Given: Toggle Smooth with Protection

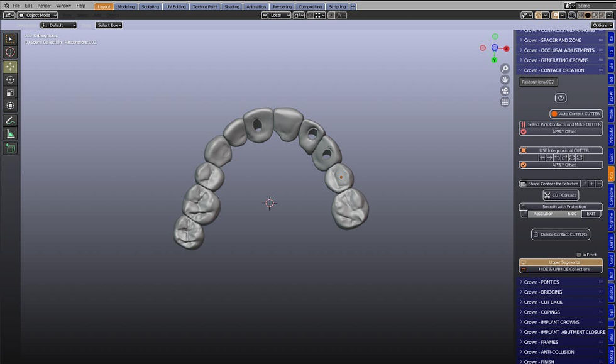Looking at the screenshot, I should (561, 206).
